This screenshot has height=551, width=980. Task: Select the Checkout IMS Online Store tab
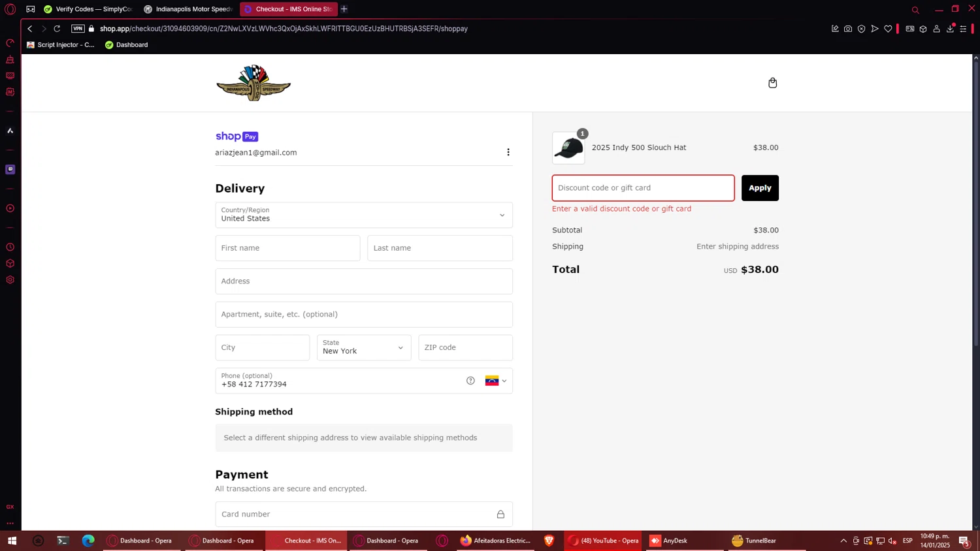coord(289,9)
